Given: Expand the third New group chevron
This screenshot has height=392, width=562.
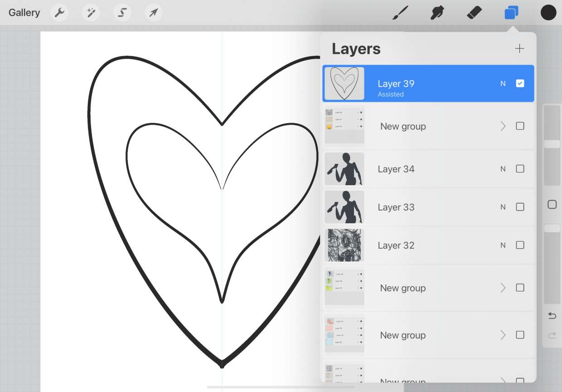Looking at the screenshot, I should click(x=503, y=335).
